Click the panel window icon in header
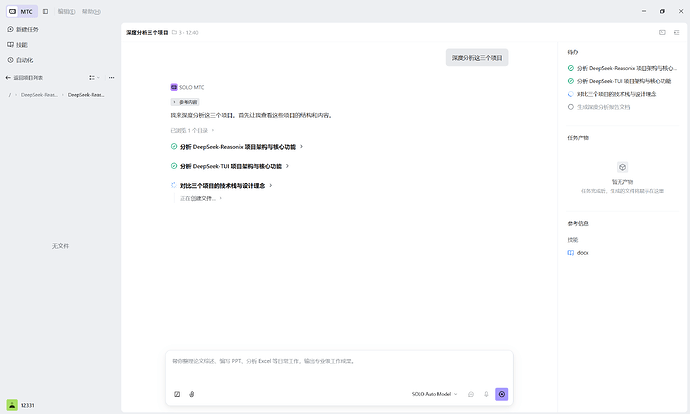690x414 pixels. [x=662, y=32]
